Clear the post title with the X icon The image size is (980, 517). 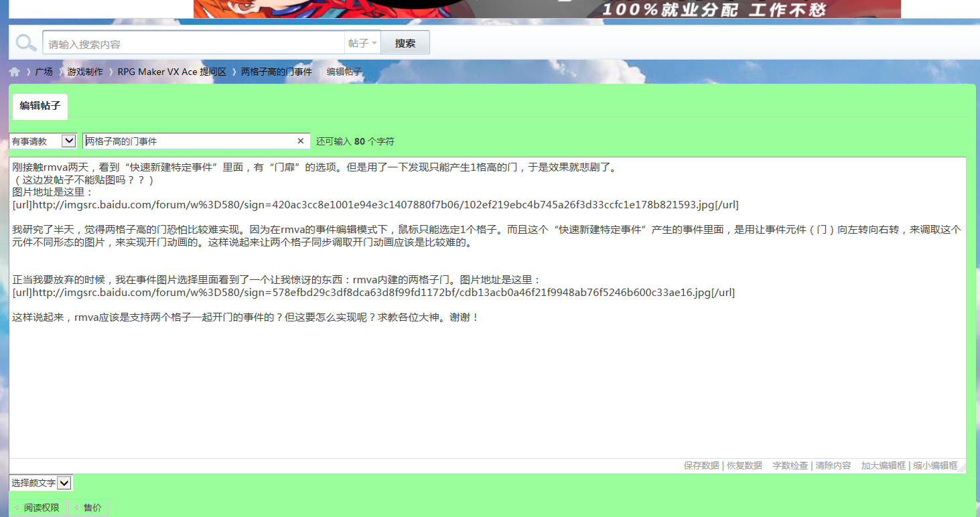pos(301,141)
